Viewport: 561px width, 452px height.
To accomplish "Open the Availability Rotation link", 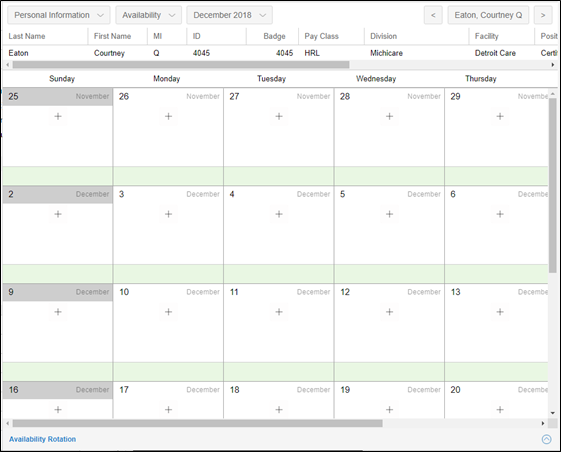I will (43, 439).
